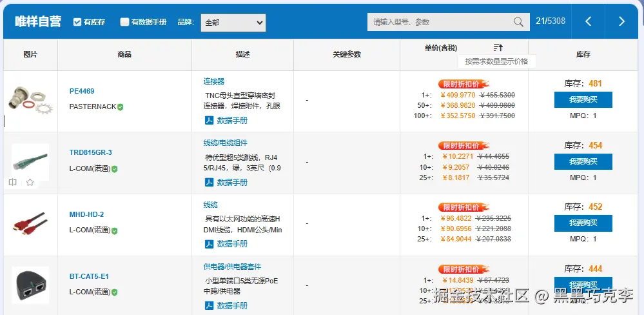The height and width of the screenshot is (315, 644).
Task: Open the 品牌 brand dropdown
Action: point(233,23)
